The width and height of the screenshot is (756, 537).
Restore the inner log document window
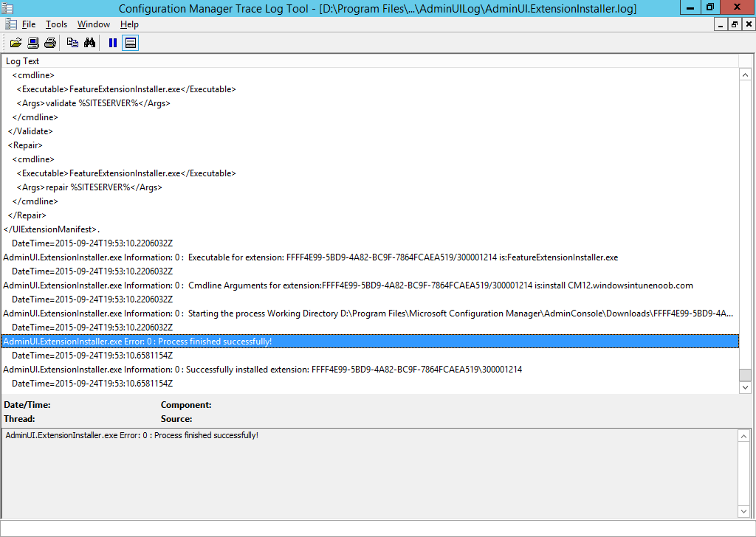coord(735,24)
